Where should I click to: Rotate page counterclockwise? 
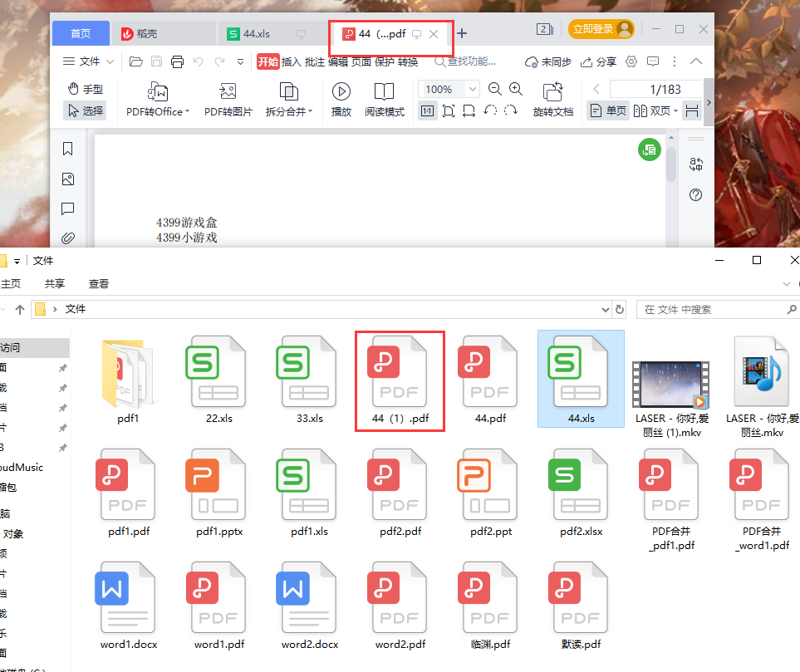(490, 110)
